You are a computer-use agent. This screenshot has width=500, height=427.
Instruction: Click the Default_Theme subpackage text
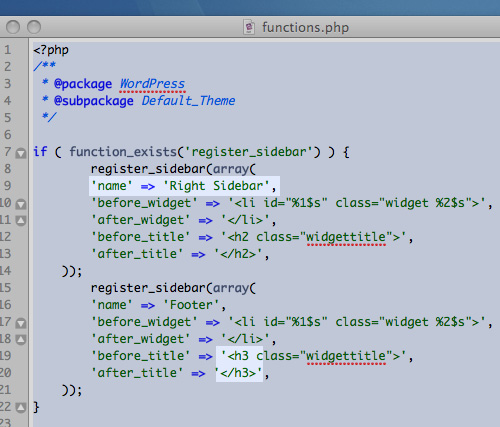(x=188, y=101)
